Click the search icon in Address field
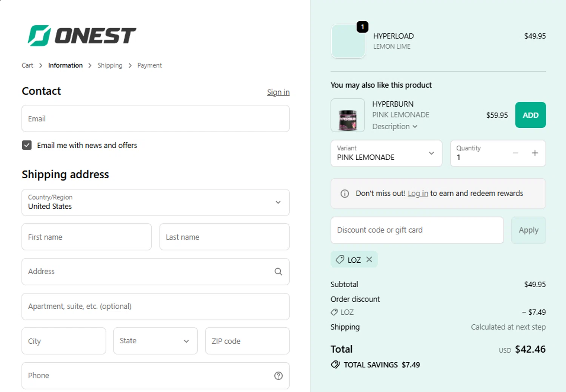566x392 pixels. (278, 271)
